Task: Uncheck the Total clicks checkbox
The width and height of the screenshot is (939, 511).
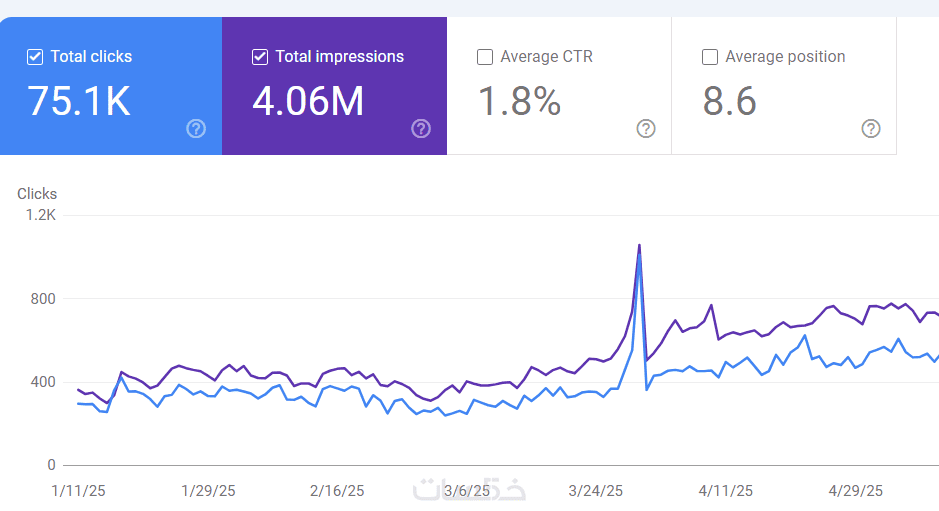Action: 35,57
